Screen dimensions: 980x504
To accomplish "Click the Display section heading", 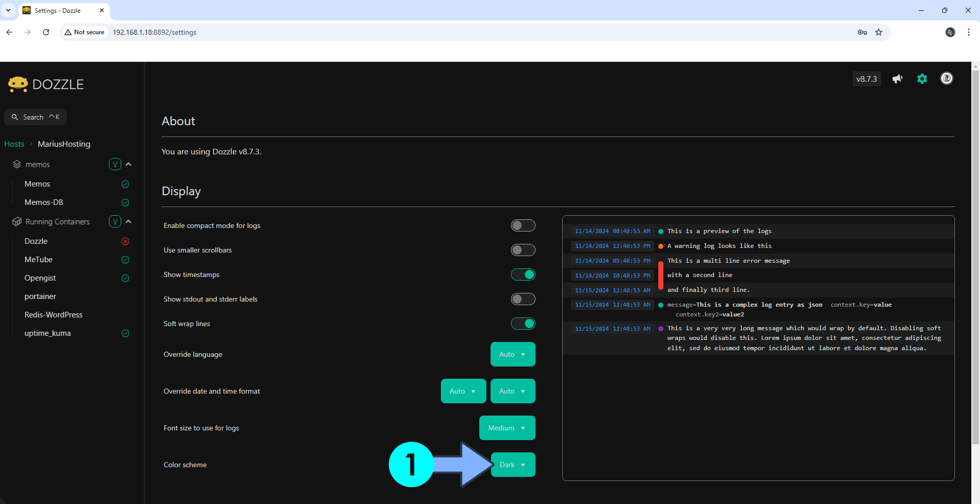I will click(x=181, y=191).
